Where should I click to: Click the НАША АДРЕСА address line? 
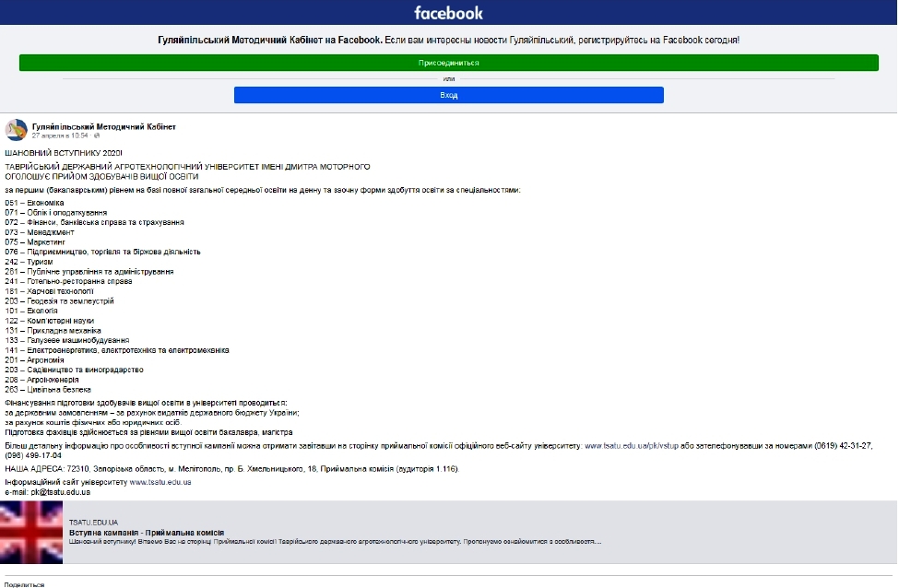coord(232,469)
